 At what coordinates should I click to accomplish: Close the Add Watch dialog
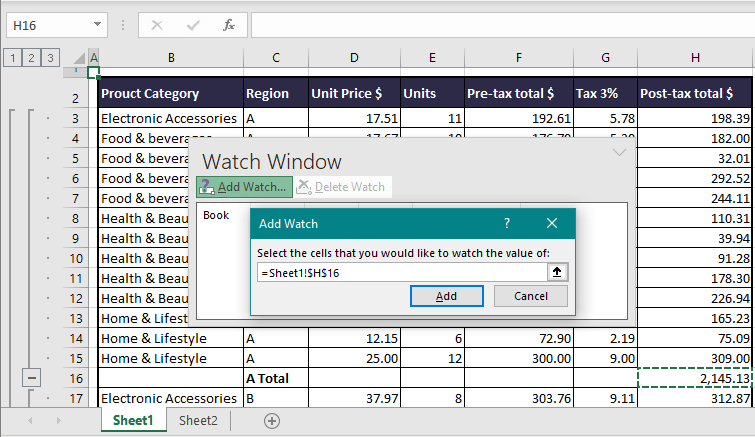[x=552, y=223]
